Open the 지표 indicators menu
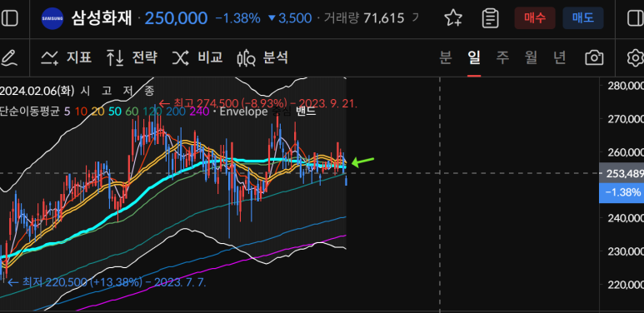Viewport: 644px width, 313px height. (x=66, y=57)
